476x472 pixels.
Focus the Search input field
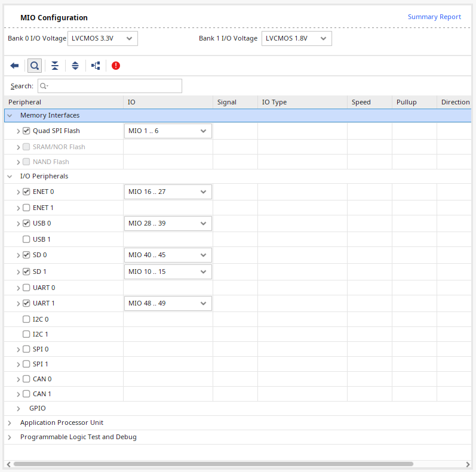tap(110, 86)
